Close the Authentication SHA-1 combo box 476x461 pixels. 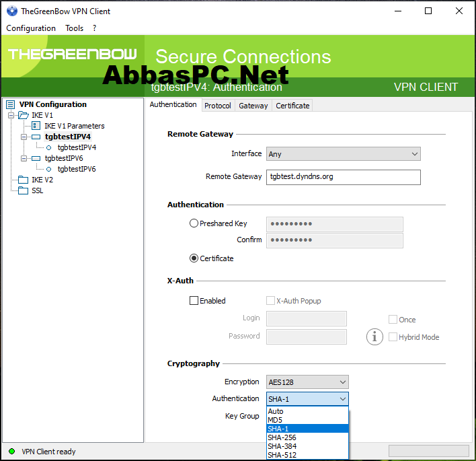[307, 398]
